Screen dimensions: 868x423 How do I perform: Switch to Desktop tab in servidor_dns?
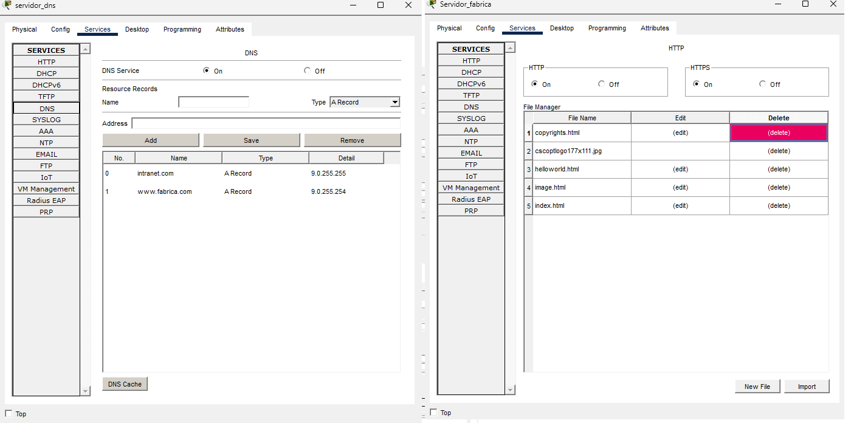point(137,29)
